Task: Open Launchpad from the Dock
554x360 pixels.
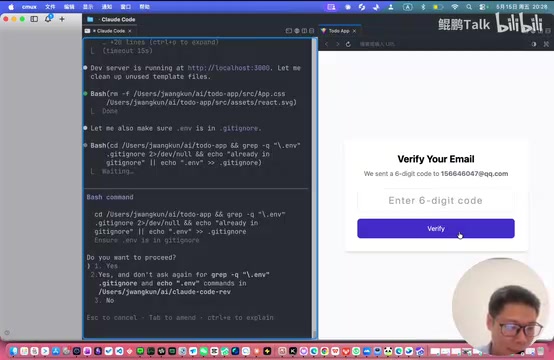Action: pyautogui.click(x=24, y=351)
